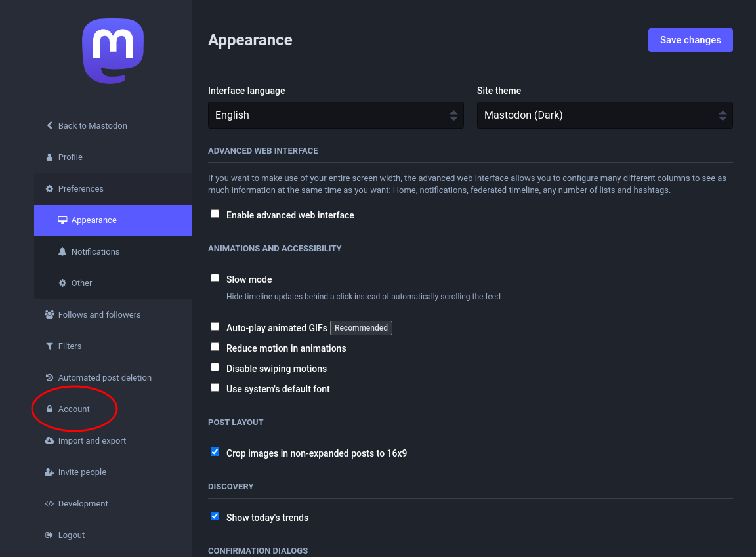Uncheck Crop images to 16x9
This screenshot has height=557, width=756.
(215, 452)
